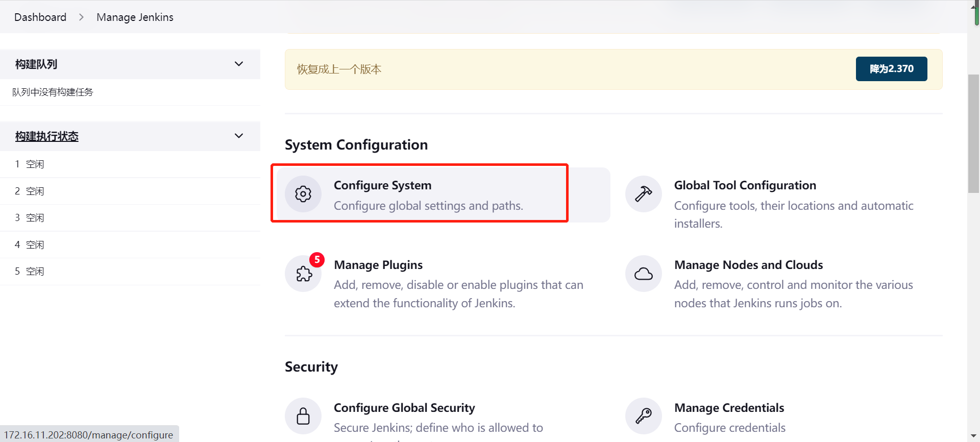Open the Global Tool Configuration title link
This screenshot has height=442, width=980.
[x=745, y=185]
